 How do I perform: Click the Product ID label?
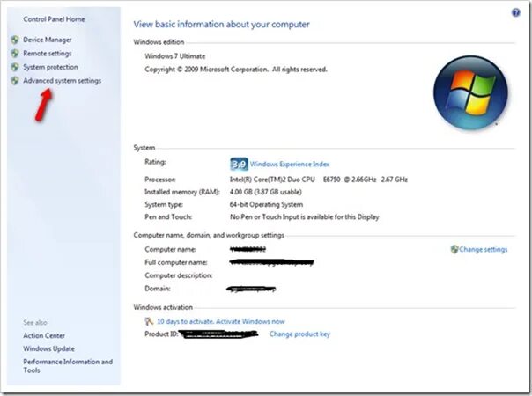click(161, 334)
